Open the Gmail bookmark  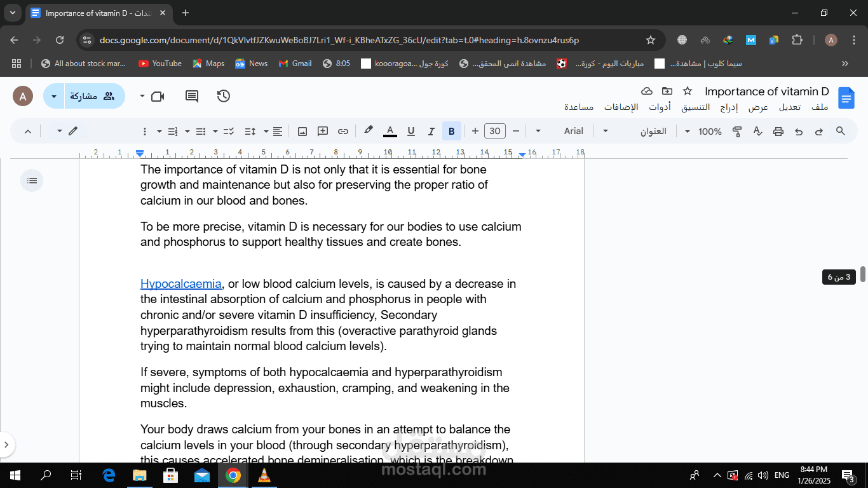(295, 64)
